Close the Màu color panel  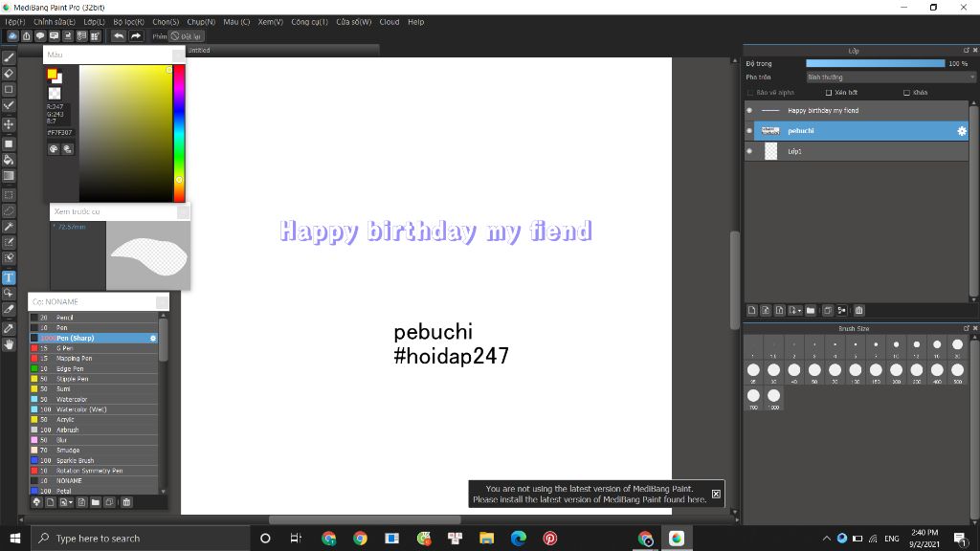pyautogui.click(x=178, y=55)
